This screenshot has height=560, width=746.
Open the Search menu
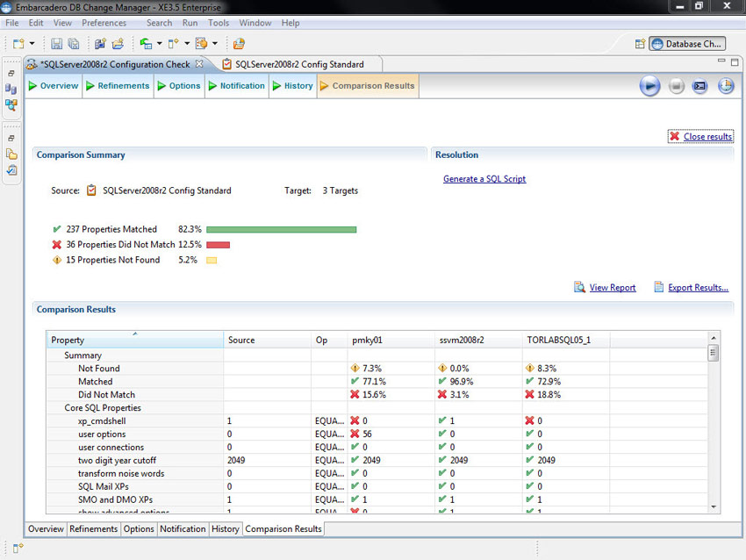(x=160, y=23)
